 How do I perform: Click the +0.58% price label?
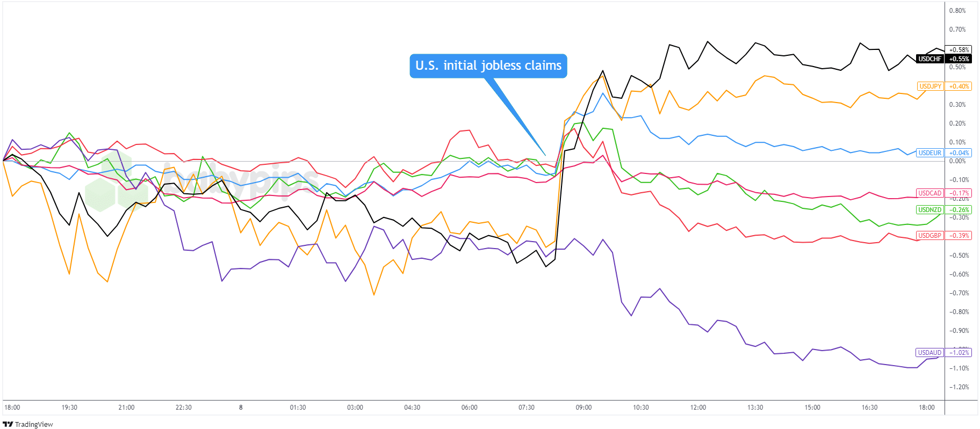point(959,50)
